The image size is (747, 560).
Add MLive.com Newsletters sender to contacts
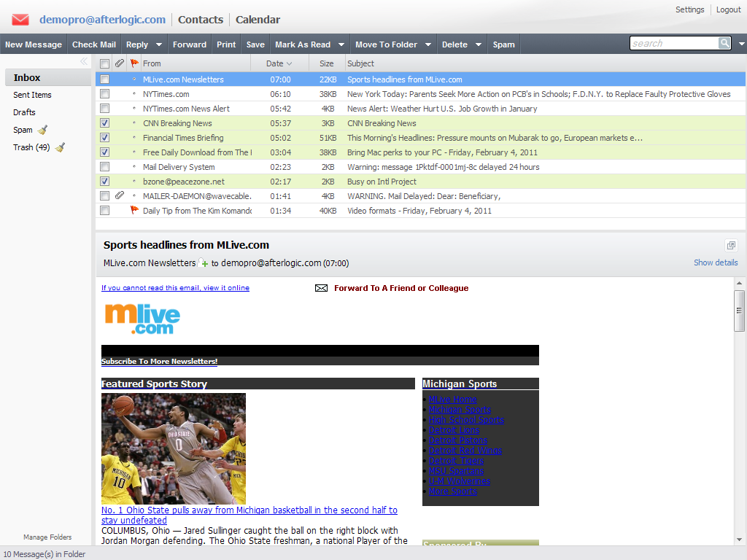[x=204, y=262]
